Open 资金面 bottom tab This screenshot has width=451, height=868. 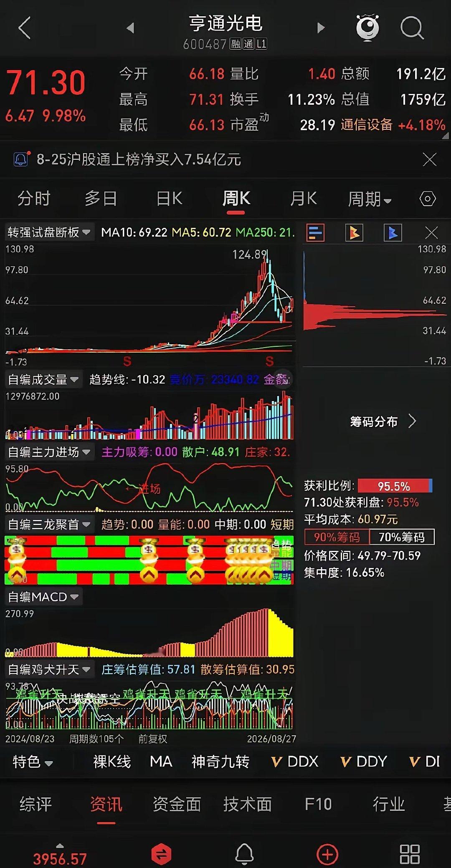pyautogui.click(x=177, y=804)
